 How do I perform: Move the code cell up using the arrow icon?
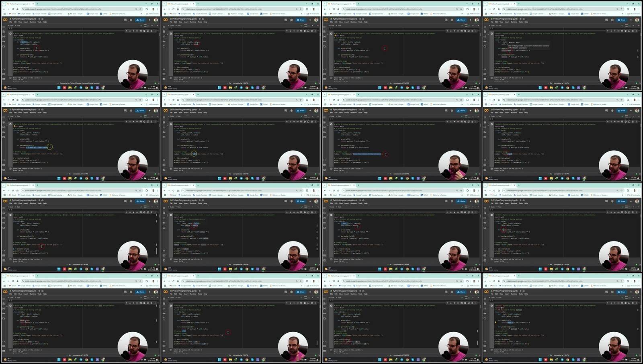click(x=126, y=31)
